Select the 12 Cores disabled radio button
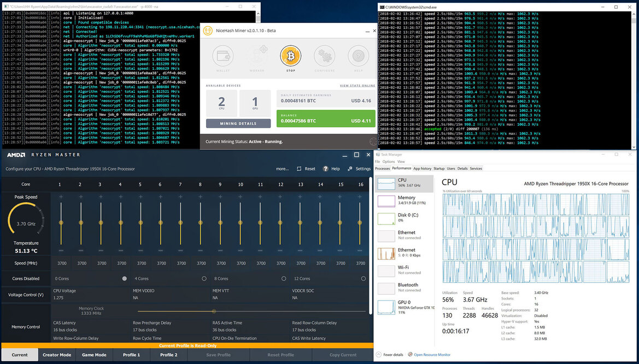 click(363, 279)
